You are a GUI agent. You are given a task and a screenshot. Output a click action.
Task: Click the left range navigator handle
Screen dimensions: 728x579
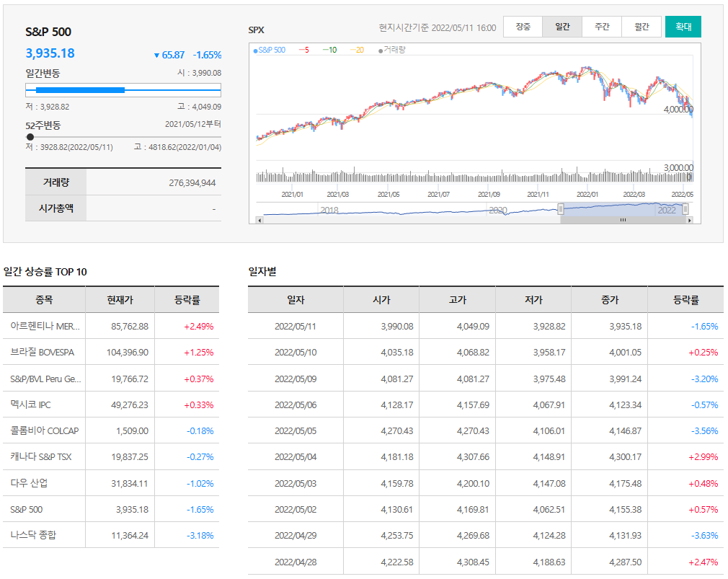pyautogui.click(x=560, y=209)
